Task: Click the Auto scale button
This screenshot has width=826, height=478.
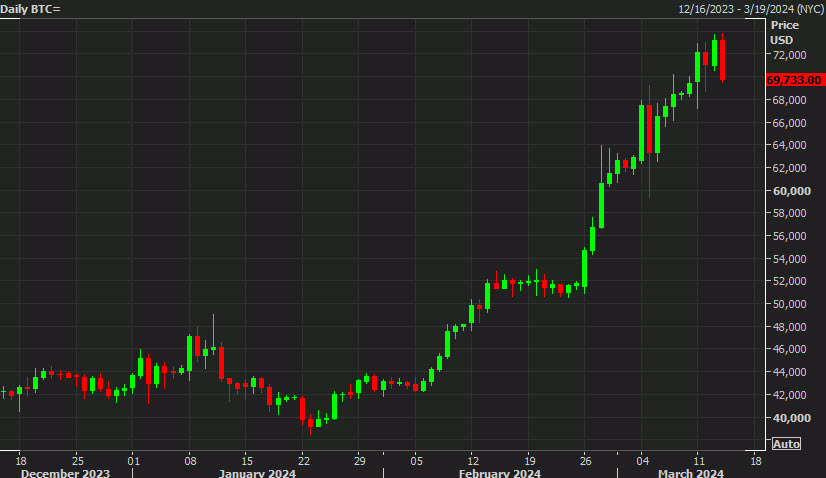Action: 786,444
